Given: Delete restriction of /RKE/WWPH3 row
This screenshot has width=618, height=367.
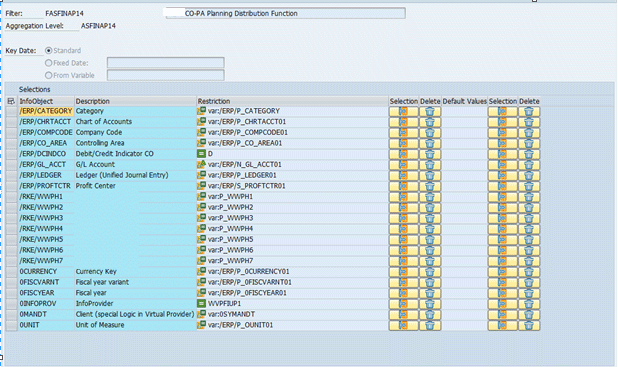Looking at the screenshot, I should coord(430,218).
